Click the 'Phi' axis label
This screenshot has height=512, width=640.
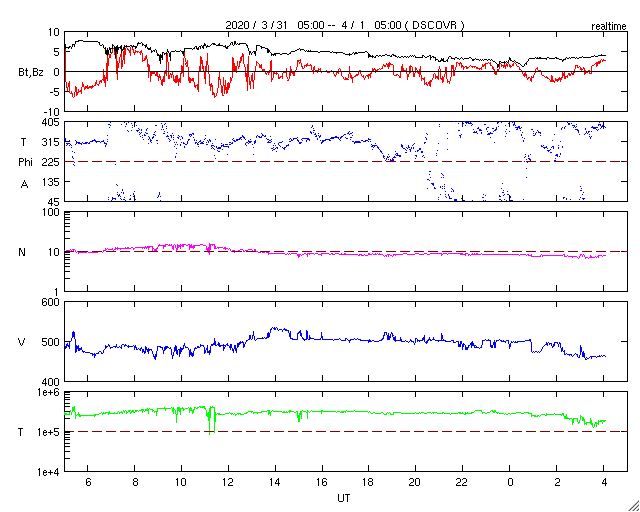(x=24, y=163)
